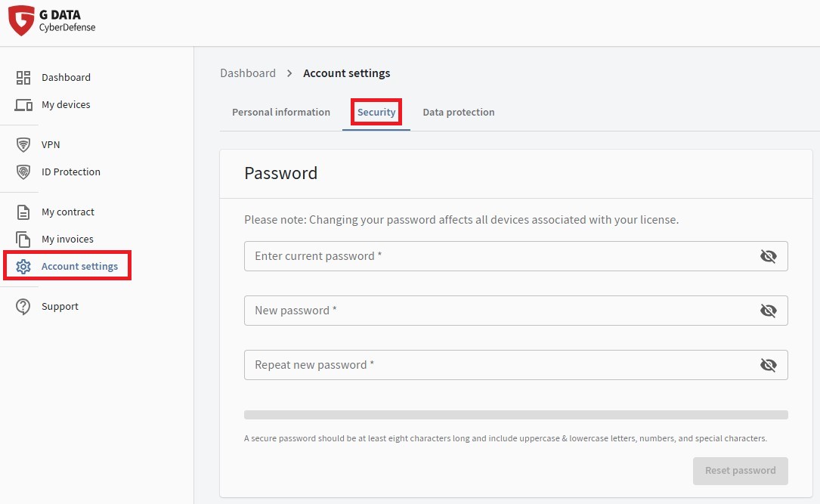Show the current password via eye icon
This screenshot has height=504, width=820.
pyautogui.click(x=768, y=256)
